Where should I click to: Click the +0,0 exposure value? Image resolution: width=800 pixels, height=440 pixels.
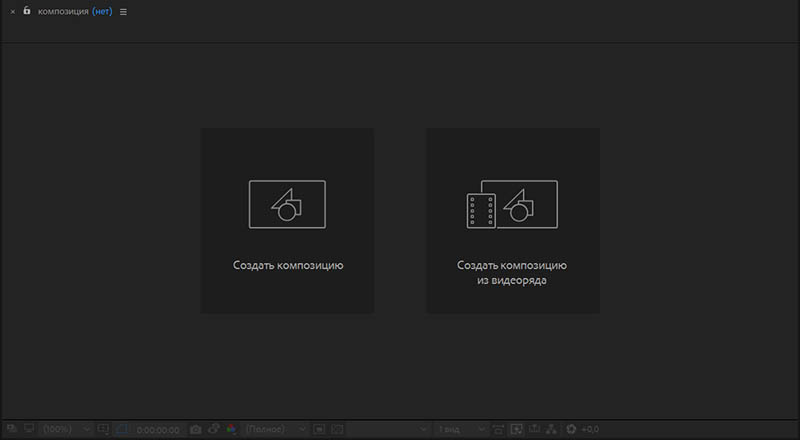[590, 429]
